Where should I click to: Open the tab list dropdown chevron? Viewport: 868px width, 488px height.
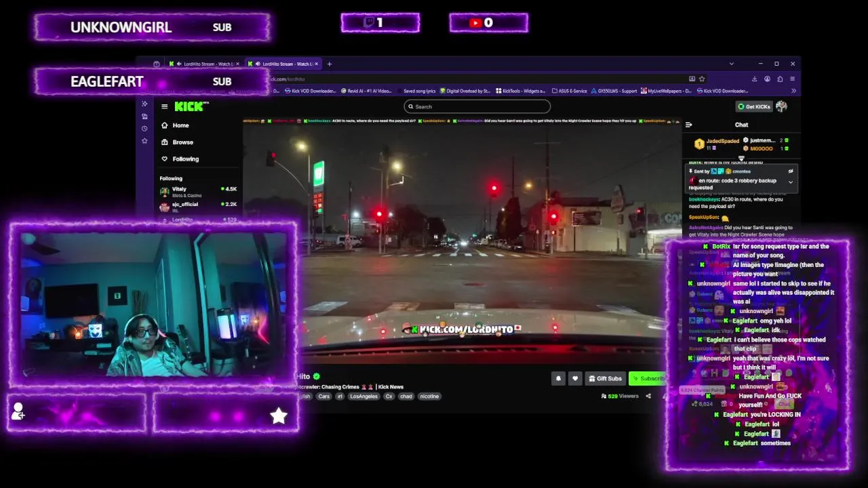[731, 64]
